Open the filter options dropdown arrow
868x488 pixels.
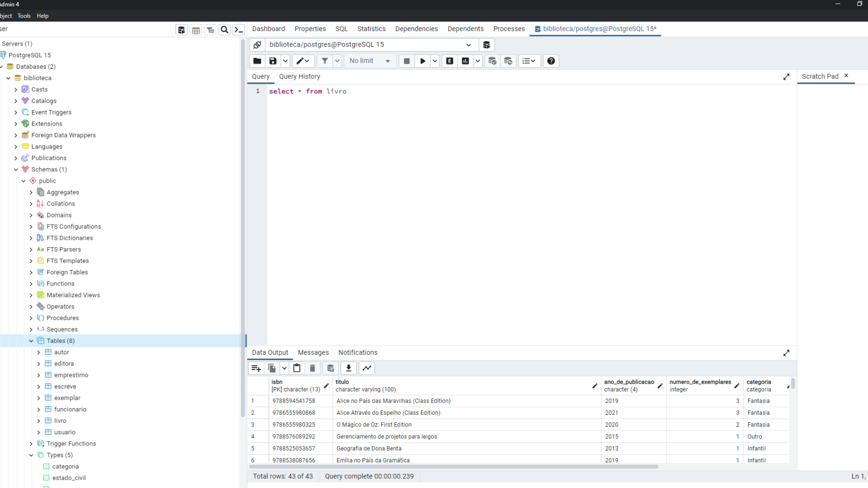(337, 61)
